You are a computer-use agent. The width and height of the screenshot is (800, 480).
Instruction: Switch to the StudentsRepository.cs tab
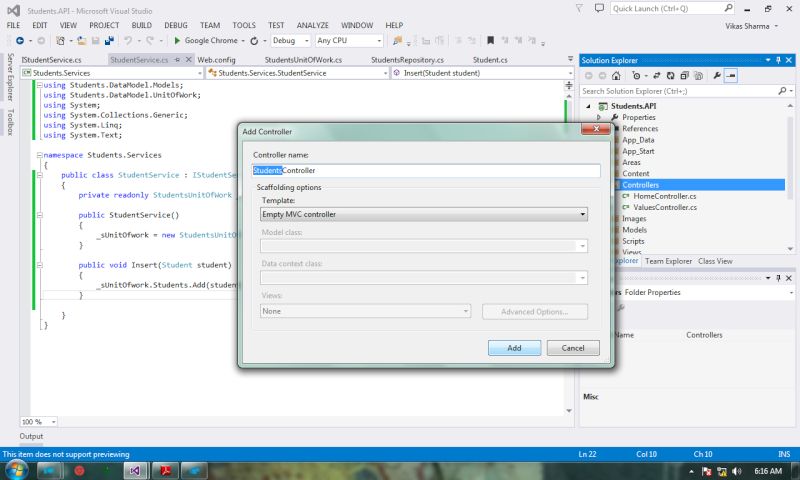point(407,60)
